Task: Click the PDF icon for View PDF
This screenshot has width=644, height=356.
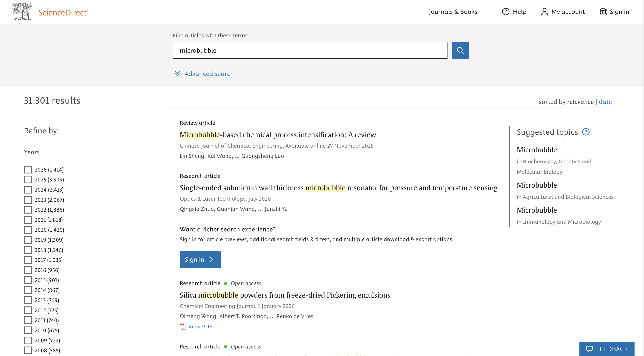Action: [x=183, y=326]
